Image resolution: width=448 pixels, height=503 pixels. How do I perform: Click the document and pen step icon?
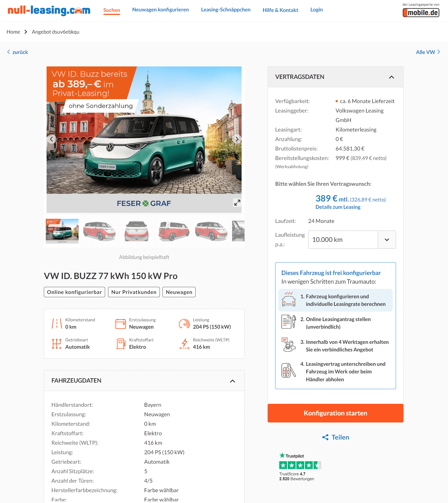[289, 322]
